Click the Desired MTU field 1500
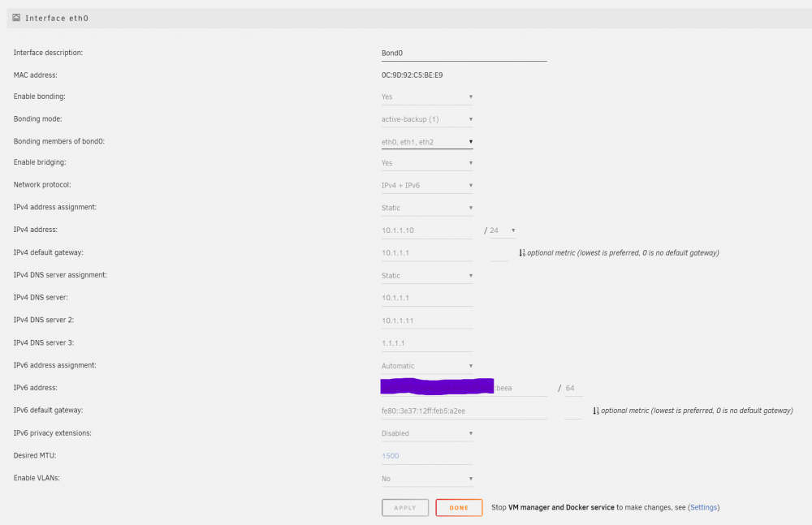812x525 pixels. pyautogui.click(x=427, y=455)
